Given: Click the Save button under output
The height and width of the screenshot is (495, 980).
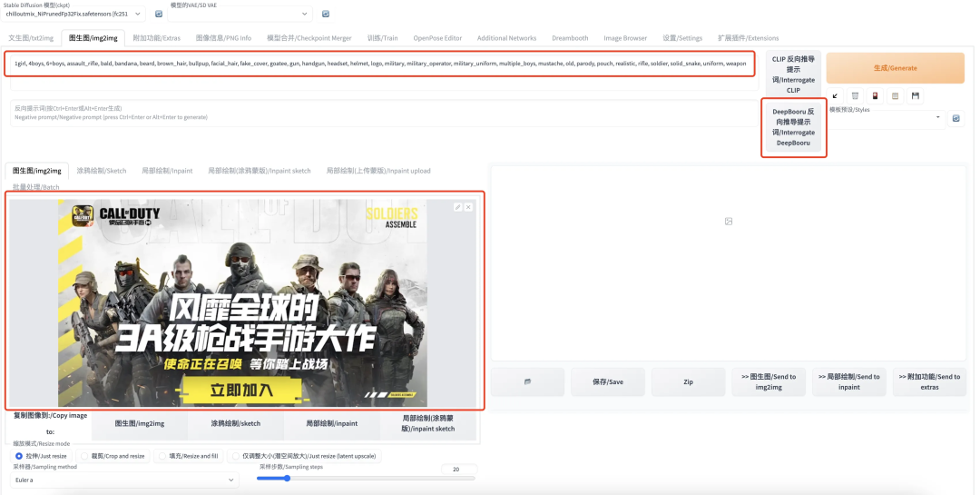Looking at the screenshot, I should [607, 381].
